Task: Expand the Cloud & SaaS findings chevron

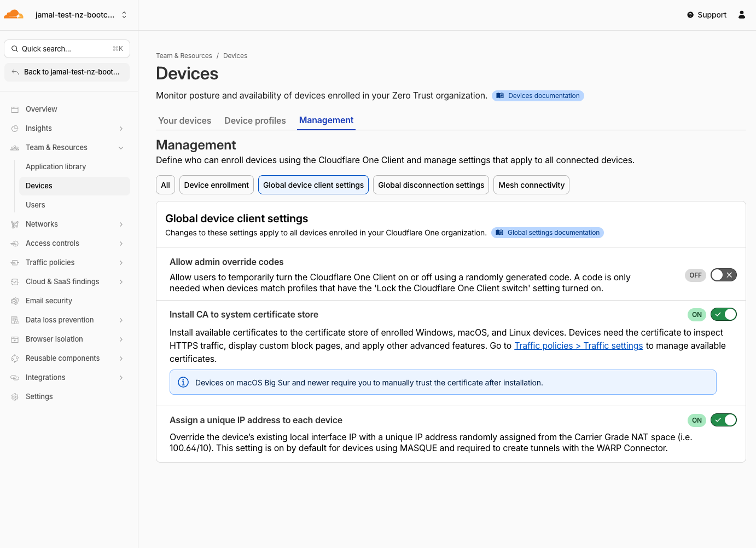Action: click(121, 282)
